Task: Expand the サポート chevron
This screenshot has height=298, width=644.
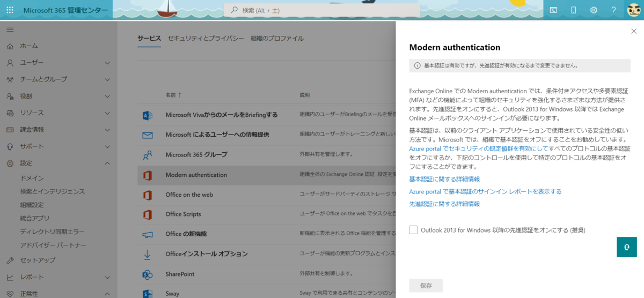Action: pyautogui.click(x=107, y=146)
